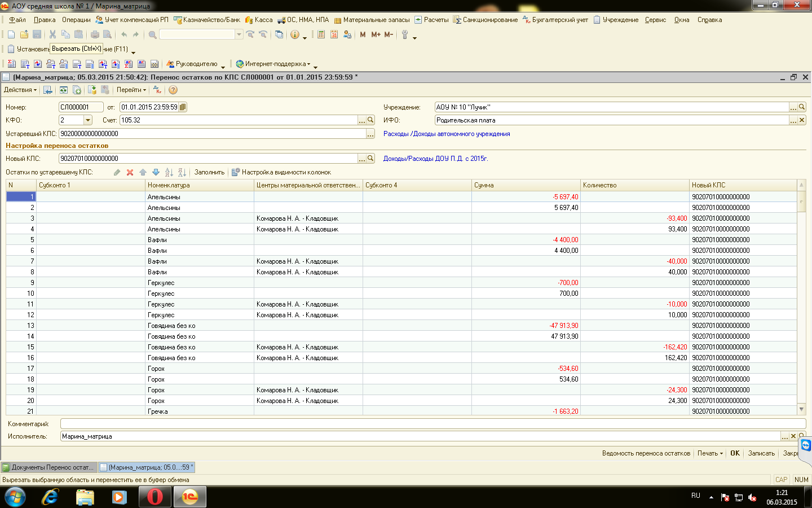Click the magnifier icon next to the Счет field

(370, 120)
